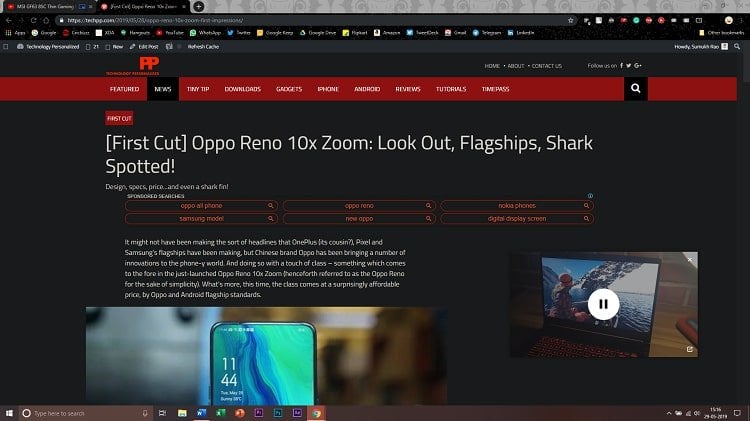Screen dimensions: 750x421
Task: Click the FIRST CUT category tag
Action: (x=119, y=118)
